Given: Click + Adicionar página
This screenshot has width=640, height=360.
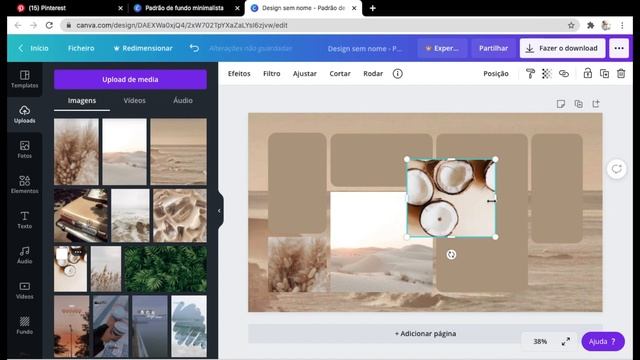Looking at the screenshot, I should point(425,333).
